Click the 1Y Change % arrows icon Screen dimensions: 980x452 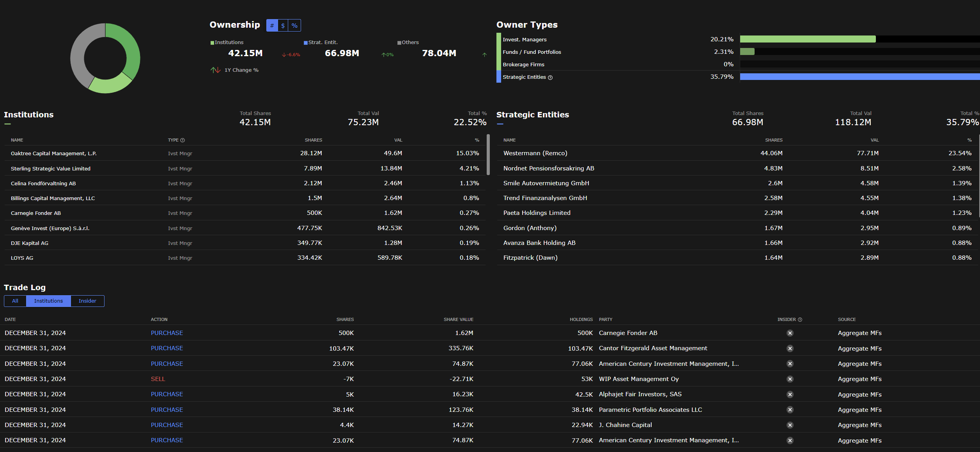[x=215, y=70]
